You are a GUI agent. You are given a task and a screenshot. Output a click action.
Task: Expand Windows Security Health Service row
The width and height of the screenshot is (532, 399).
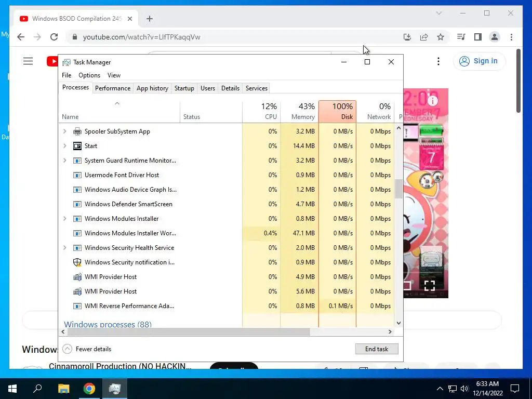tap(65, 248)
